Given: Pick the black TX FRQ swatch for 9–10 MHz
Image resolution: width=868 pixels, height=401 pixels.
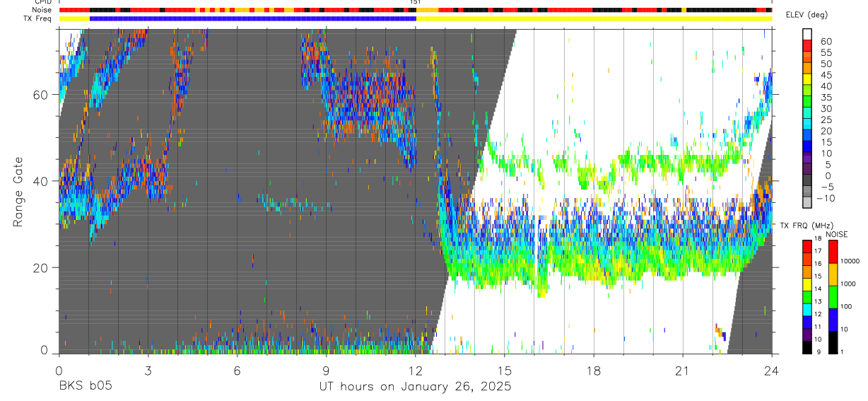Looking at the screenshot, I should [807, 348].
